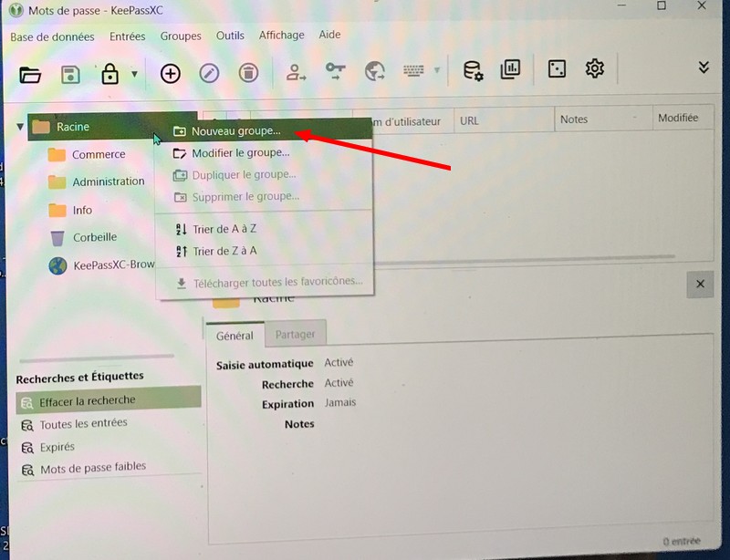Click the save database icon
Viewport: 730px width, 560px height.
tap(70, 74)
